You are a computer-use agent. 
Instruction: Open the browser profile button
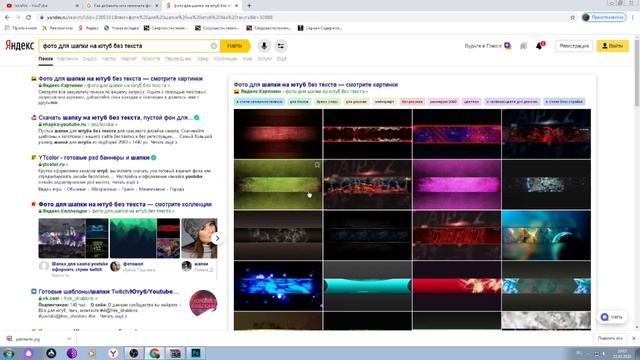[x=604, y=17]
